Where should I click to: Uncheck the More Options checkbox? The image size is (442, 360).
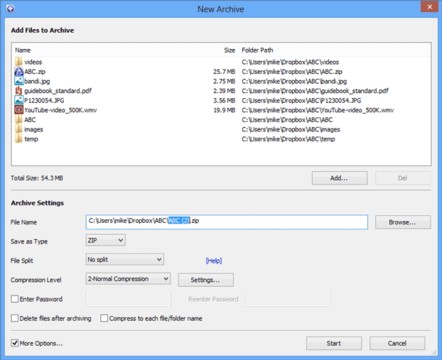[15, 343]
